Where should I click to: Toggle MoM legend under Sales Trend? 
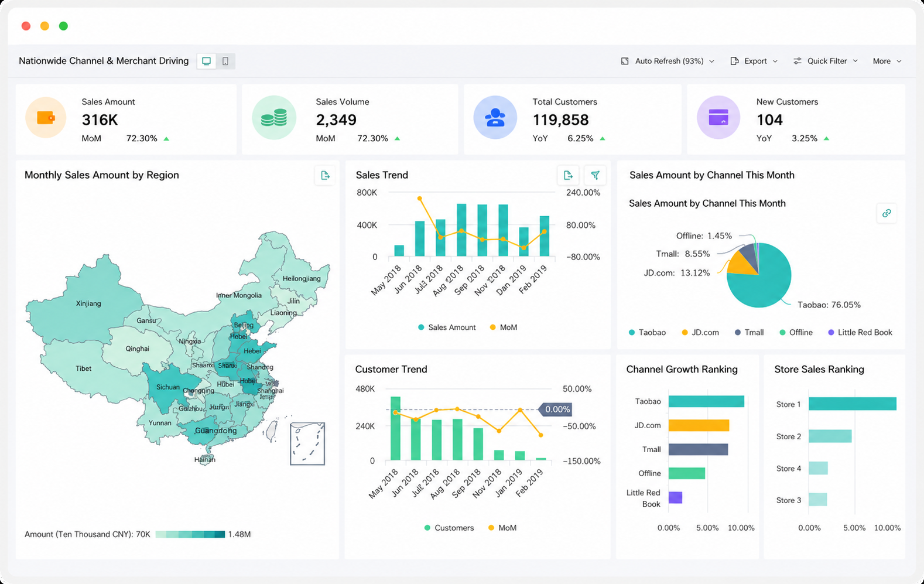pyautogui.click(x=503, y=327)
